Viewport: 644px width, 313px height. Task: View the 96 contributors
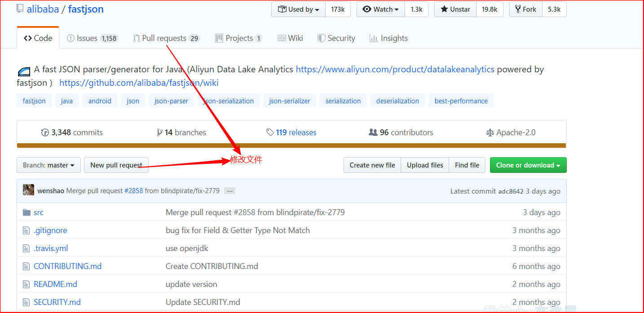click(x=401, y=132)
